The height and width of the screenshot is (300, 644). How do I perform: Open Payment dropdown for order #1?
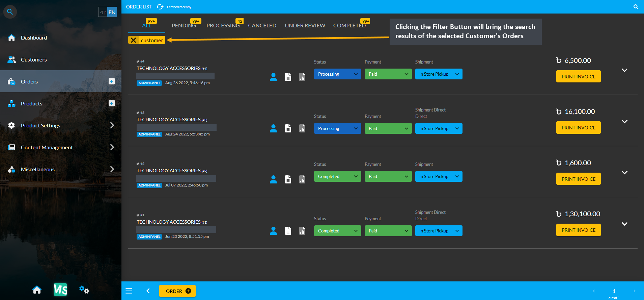point(388,231)
